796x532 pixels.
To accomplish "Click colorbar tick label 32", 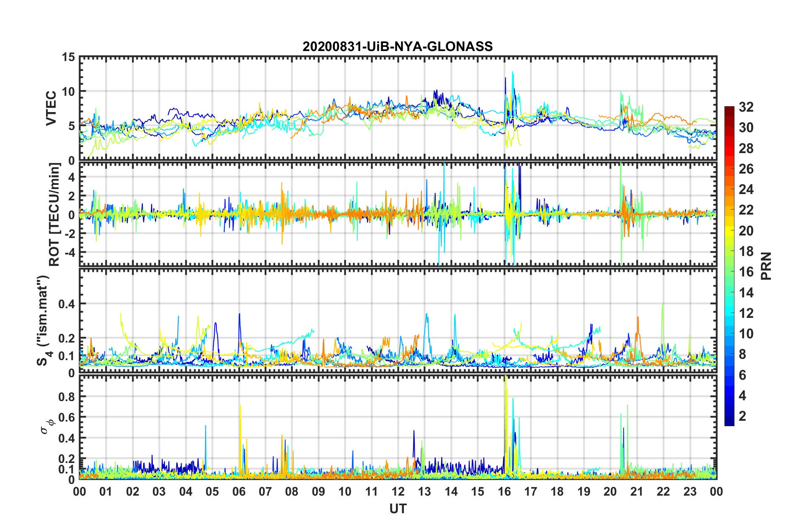I will (746, 107).
